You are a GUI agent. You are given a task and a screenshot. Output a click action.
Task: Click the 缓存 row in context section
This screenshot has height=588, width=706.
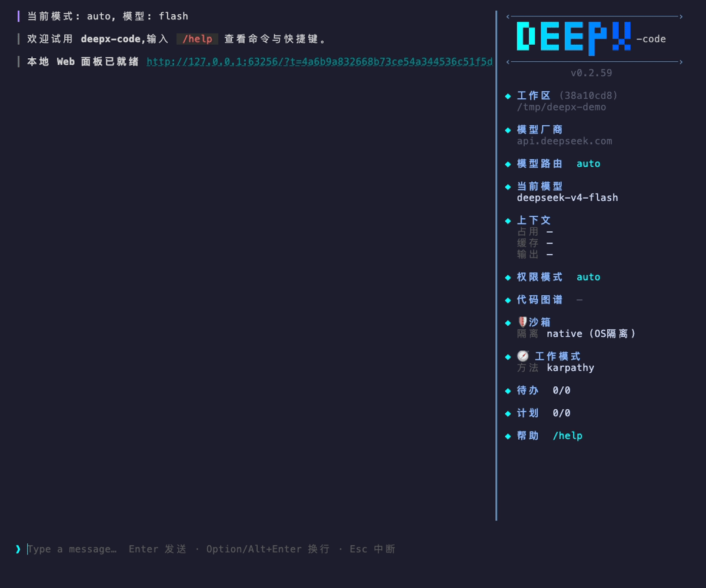(x=535, y=243)
